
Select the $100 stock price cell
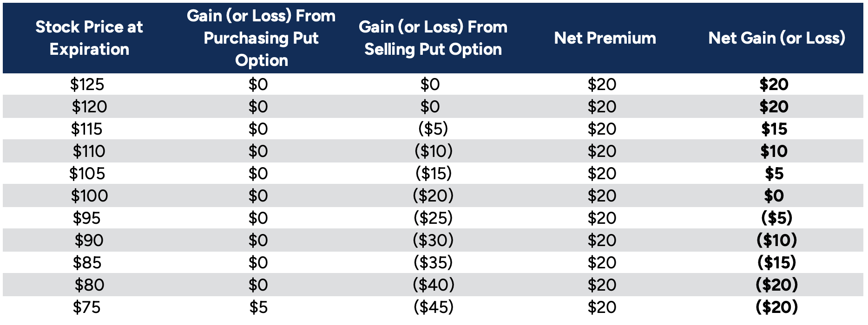pyautogui.click(x=89, y=196)
